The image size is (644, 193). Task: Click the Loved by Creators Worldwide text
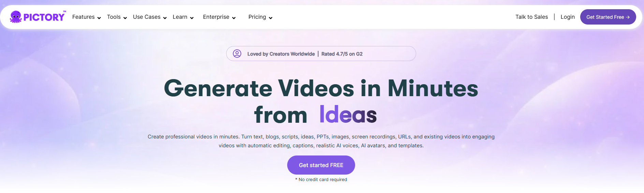281,54
